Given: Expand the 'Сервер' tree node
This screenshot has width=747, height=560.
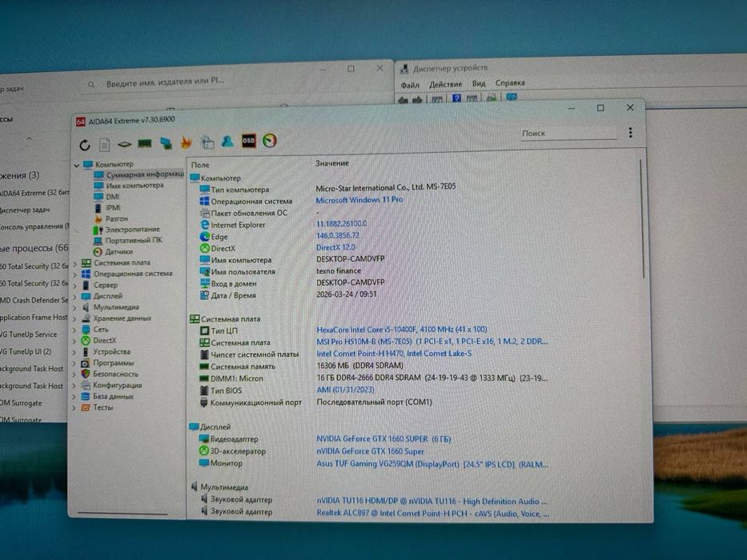Looking at the screenshot, I should click(74, 286).
